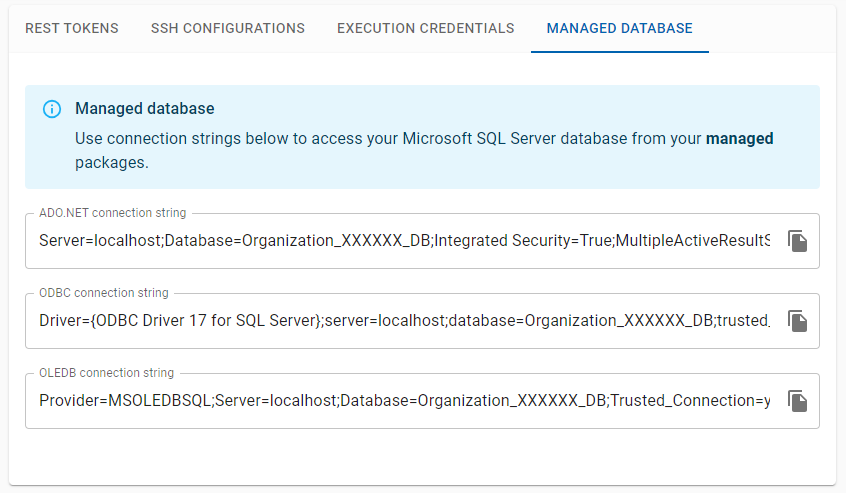Copy the ADO.NET connection string
The height and width of the screenshot is (493, 846).
click(x=797, y=241)
